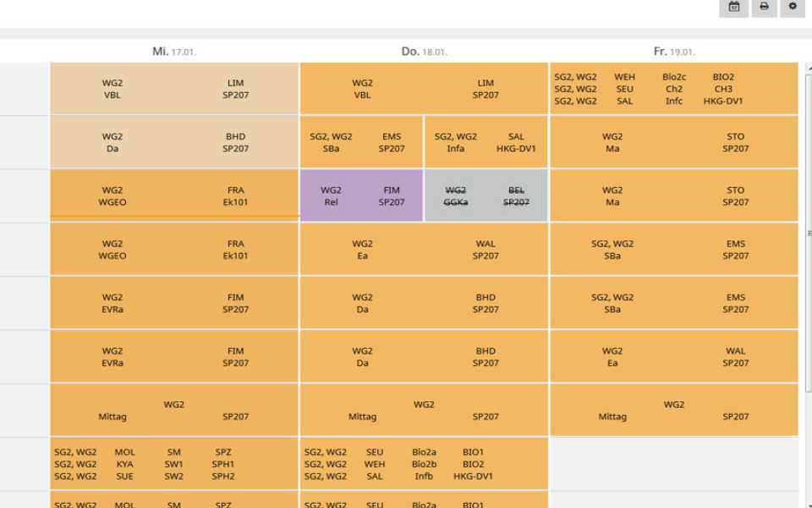Open the purple Rel FIM lesson
The width and height of the screenshot is (812, 508).
pos(361,196)
